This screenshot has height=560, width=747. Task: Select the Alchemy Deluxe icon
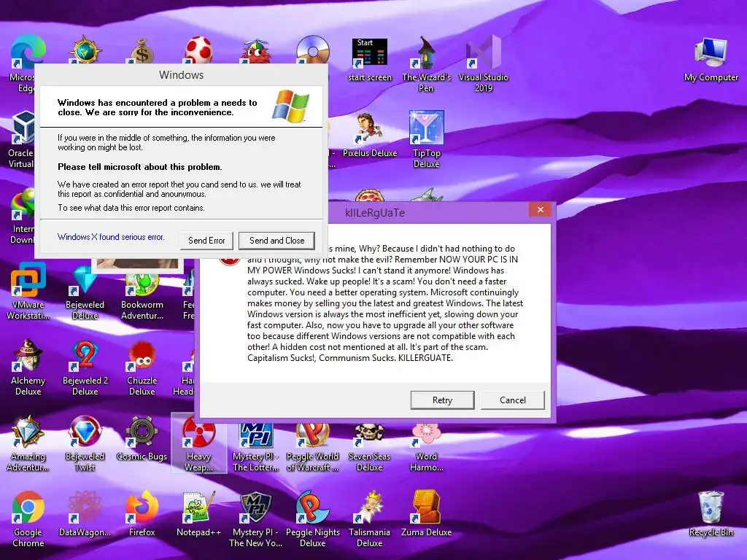28,367
